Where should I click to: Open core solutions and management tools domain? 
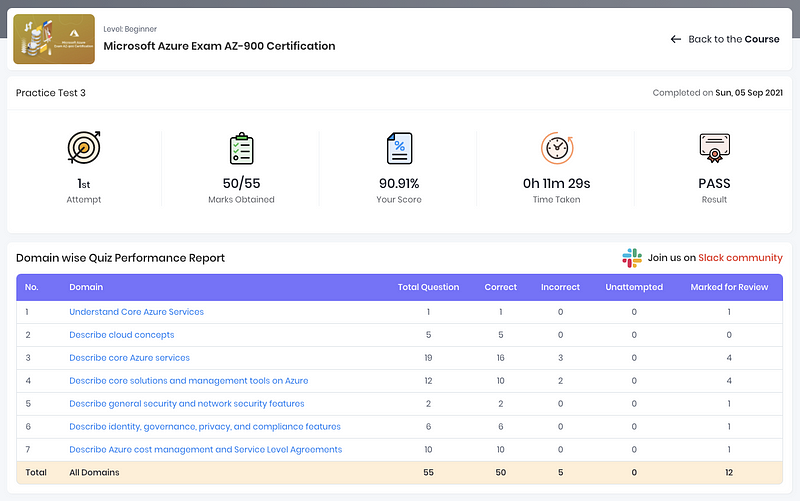click(x=188, y=381)
